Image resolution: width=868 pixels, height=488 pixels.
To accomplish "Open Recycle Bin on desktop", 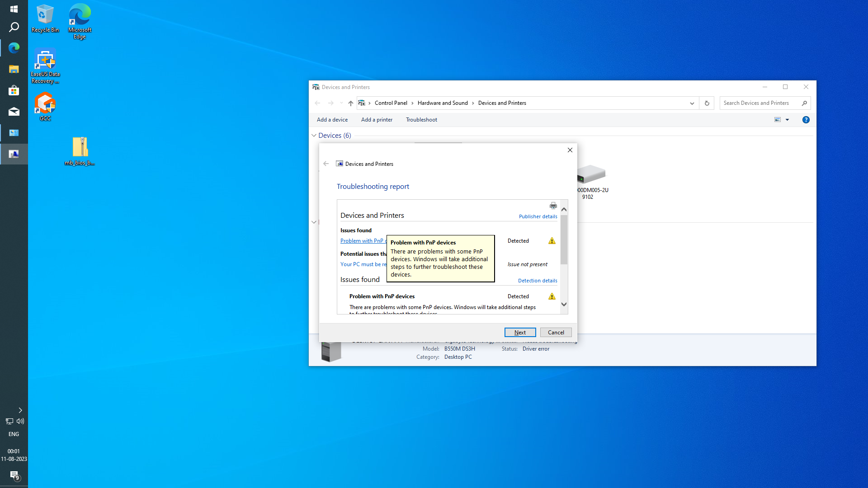I will pyautogui.click(x=45, y=19).
